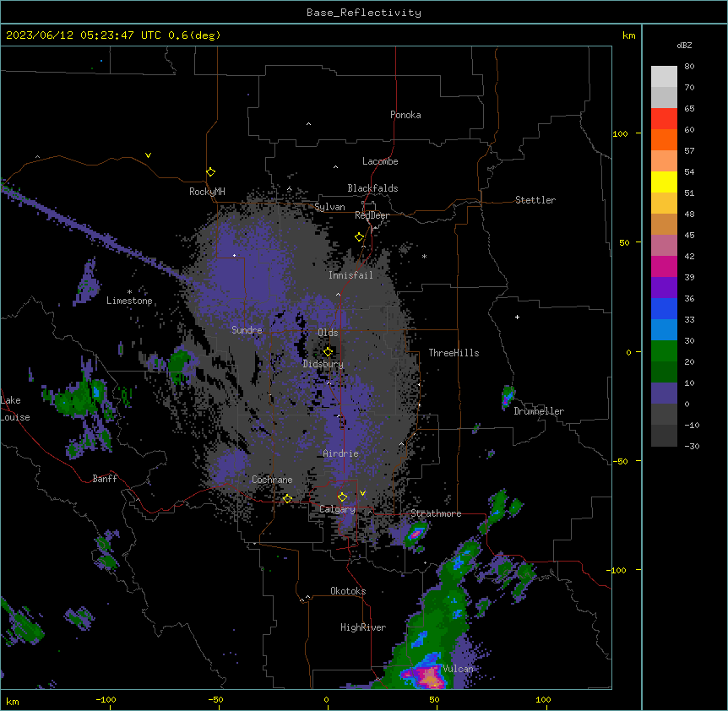Click the Sundre town label
The height and width of the screenshot is (711, 728).
247,330
